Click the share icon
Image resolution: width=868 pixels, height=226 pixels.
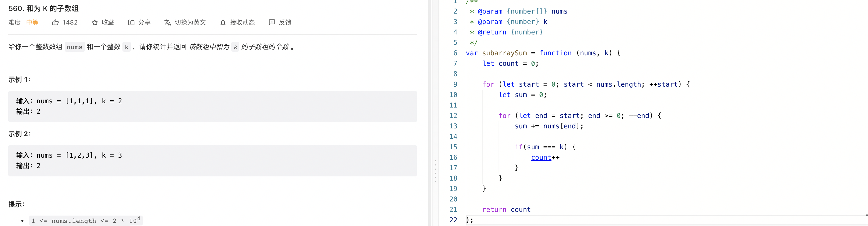[131, 22]
